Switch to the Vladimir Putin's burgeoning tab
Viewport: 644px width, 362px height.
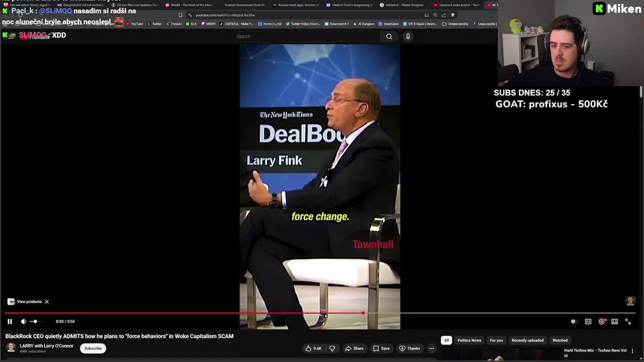click(350, 5)
